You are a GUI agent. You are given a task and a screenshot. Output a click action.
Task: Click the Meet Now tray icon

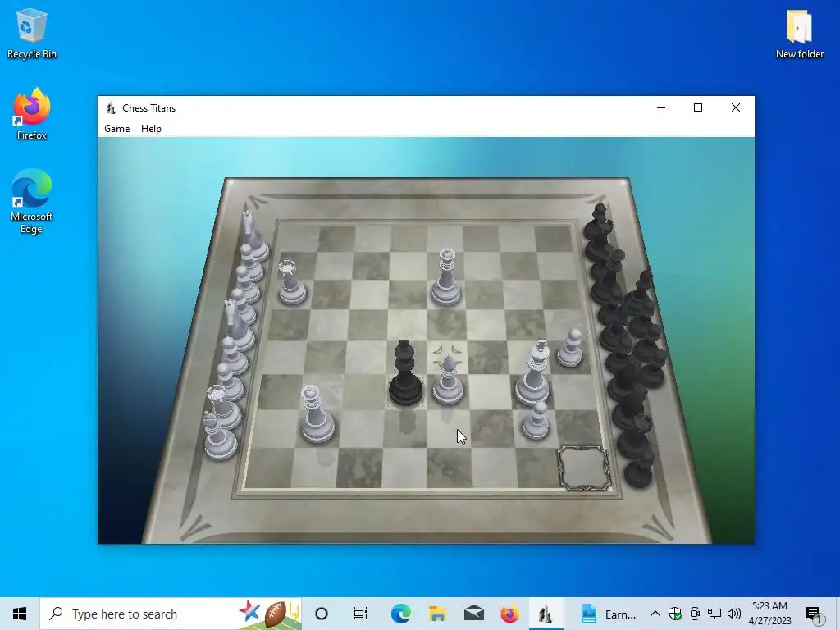click(x=695, y=614)
